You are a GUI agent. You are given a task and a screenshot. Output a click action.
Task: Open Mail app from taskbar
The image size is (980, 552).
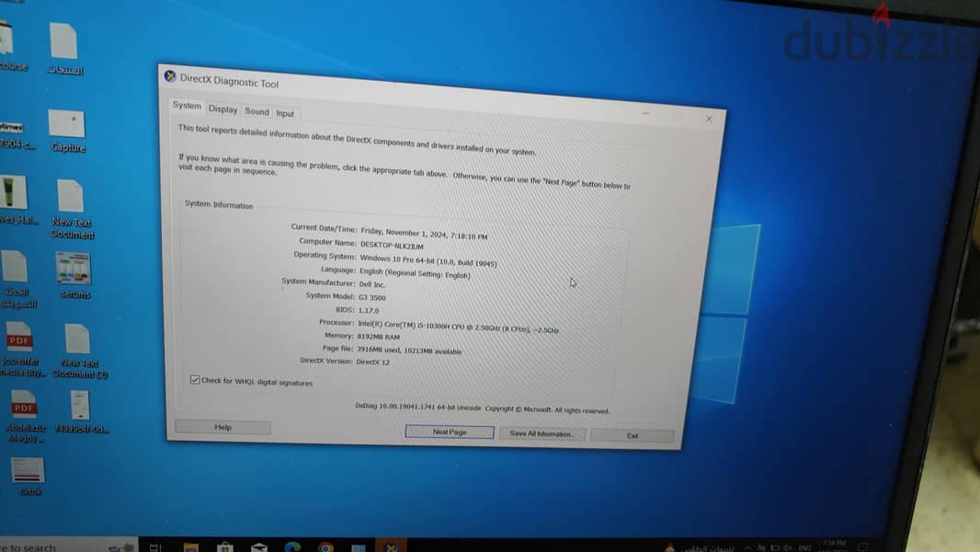tap(258, 547)
